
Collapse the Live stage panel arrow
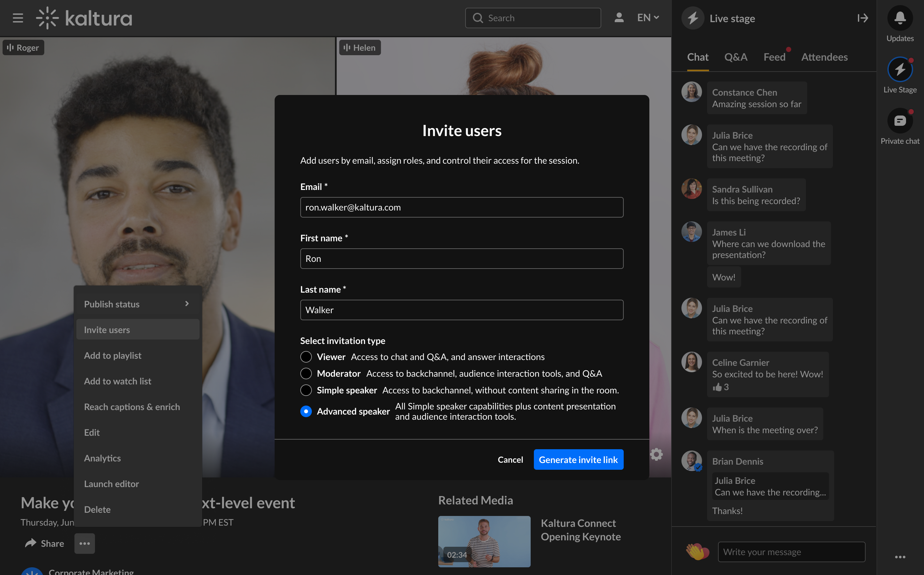click(x=862, y=18)
